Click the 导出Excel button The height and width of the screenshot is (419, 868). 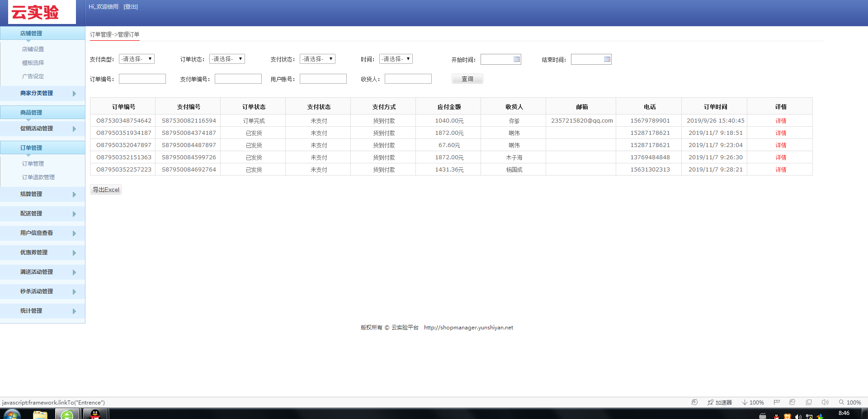(x=106, y=190)
